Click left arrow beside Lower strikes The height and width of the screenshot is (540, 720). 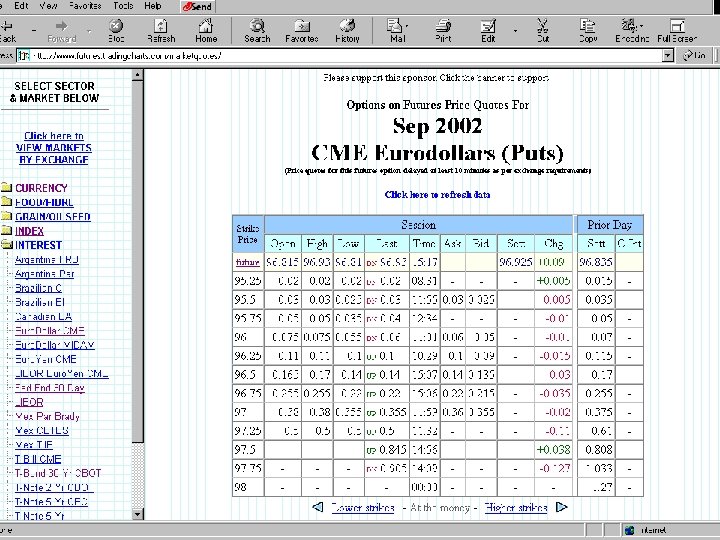[317, 507]
